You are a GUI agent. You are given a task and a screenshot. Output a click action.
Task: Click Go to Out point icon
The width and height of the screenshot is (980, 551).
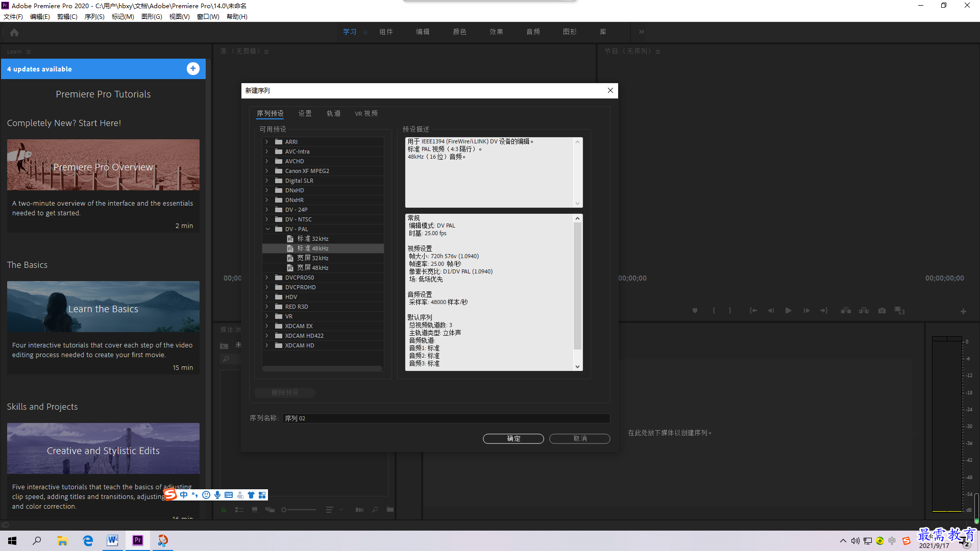[824, 310]
